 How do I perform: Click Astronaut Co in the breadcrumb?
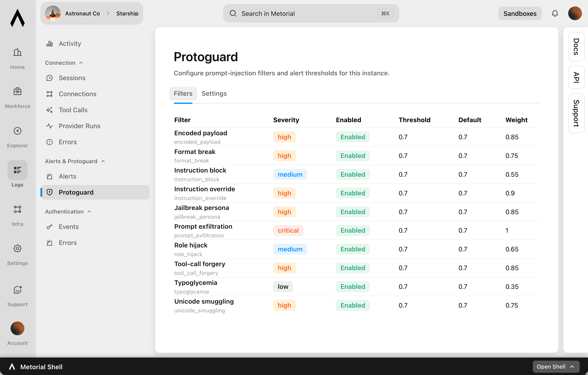[x=82, y=13]
